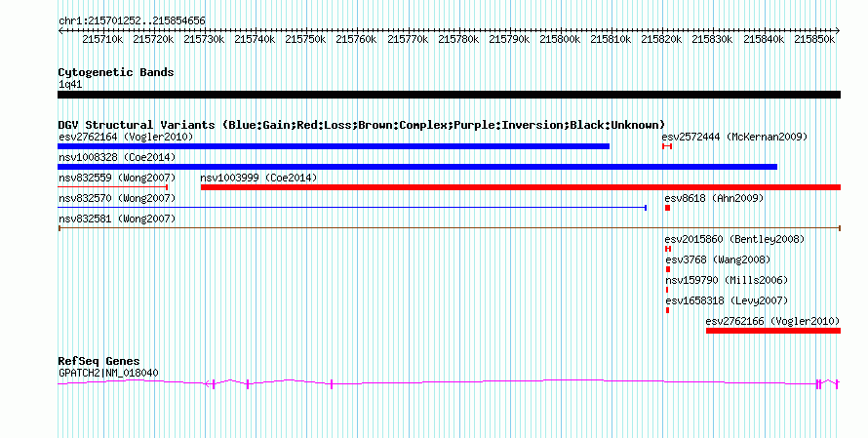This screenshot has width=868, height=438.
Task: Open variant esv1658318 (Levy2007) label
Action: (727, 300)
